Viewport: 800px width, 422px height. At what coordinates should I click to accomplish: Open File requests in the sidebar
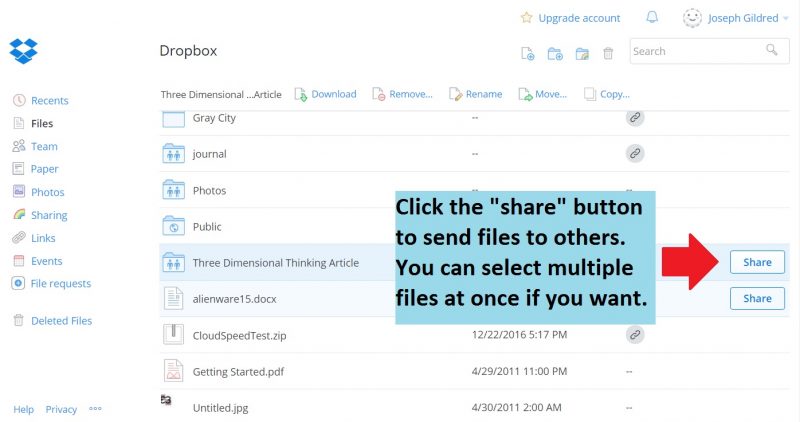click(61, 284)
